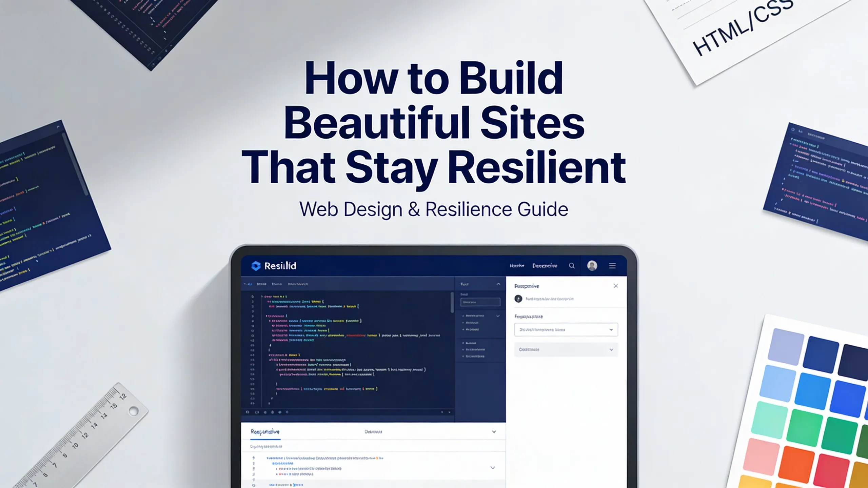Viewport: 868px width, 488px height.
Task: Select the first editor tab in the code panel
Action: click(261, 284)
